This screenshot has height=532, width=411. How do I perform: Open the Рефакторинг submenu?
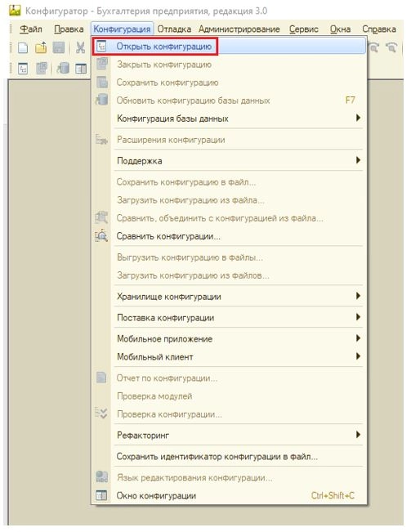point(229,435)
